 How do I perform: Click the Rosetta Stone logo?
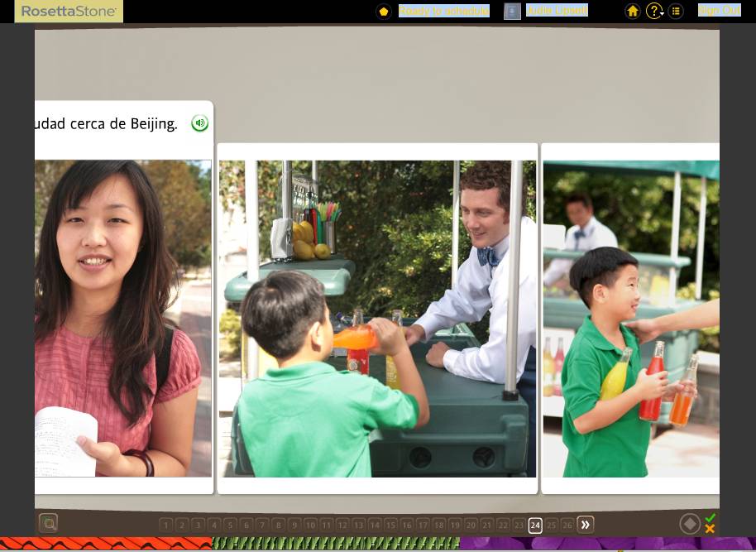[69, 11]
